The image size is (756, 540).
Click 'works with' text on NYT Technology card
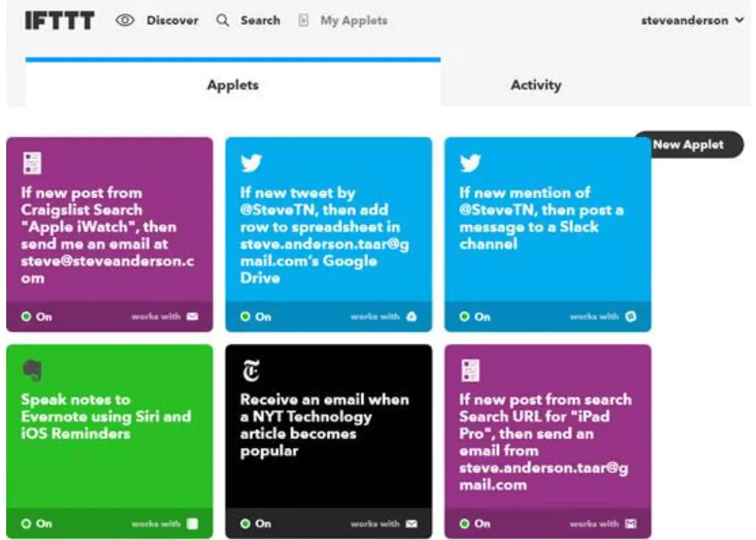(x=375, y=523)
